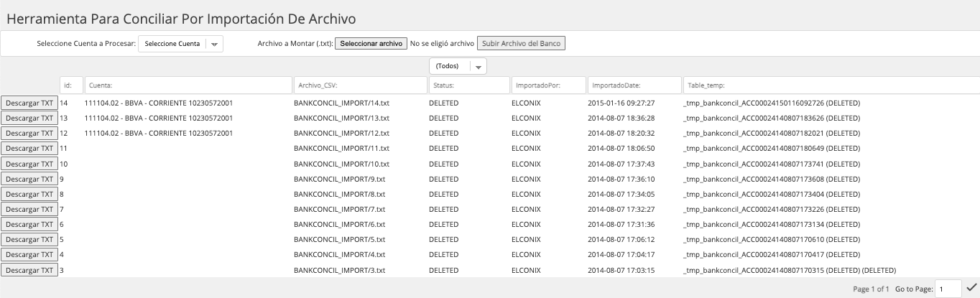
Task: Click date 2014-08-07 18:20:32
Action: [x=621, y=134]
